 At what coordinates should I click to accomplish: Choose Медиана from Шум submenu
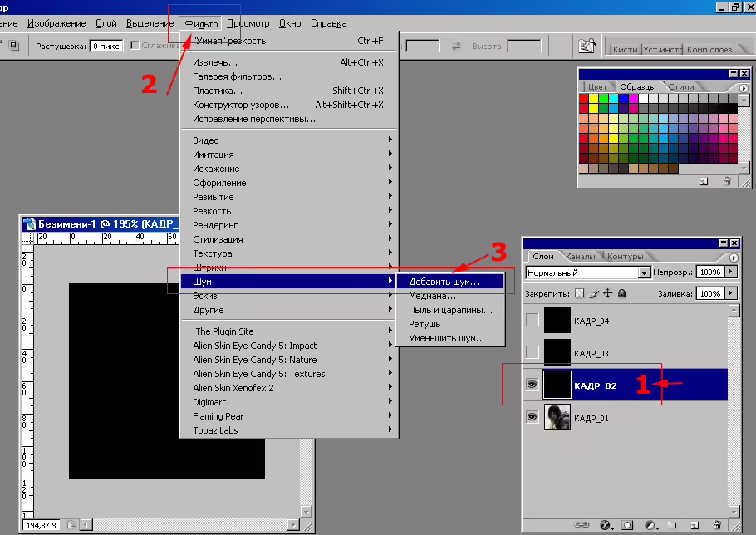449,296
